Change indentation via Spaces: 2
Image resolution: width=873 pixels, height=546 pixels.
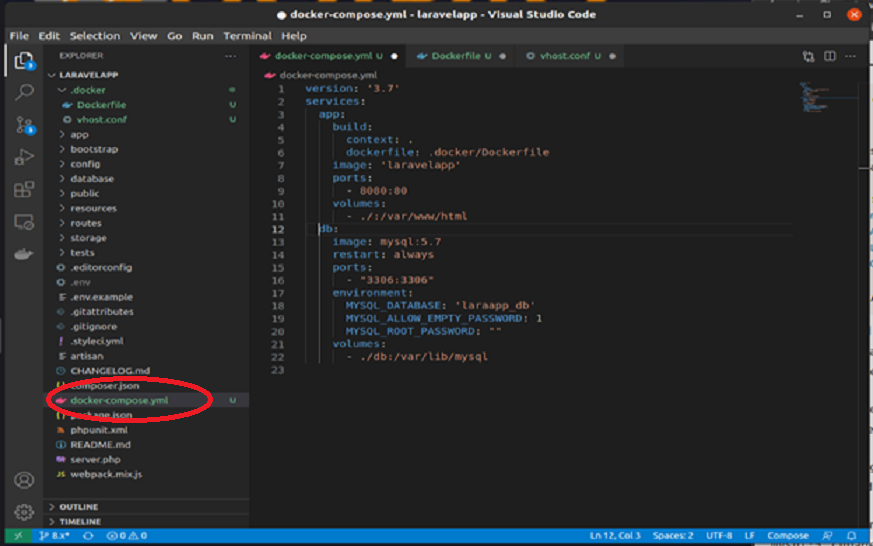click(x=673, y=535)
